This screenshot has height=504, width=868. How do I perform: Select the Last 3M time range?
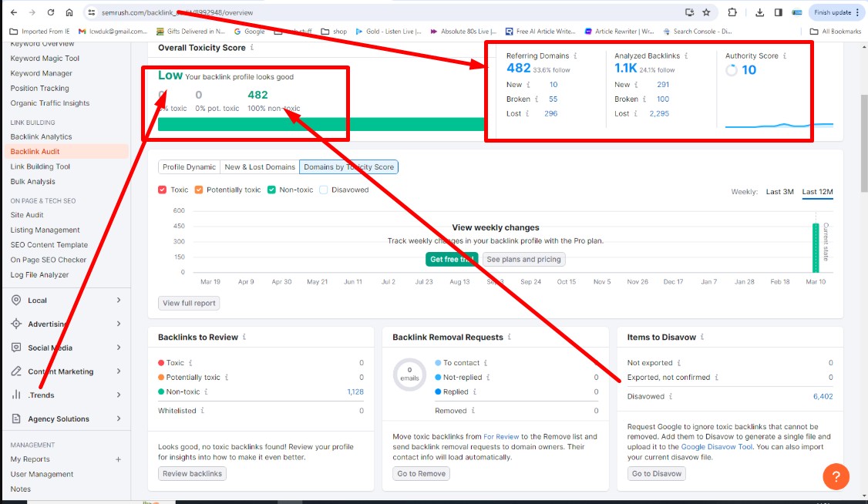click(x=779, y=192)
